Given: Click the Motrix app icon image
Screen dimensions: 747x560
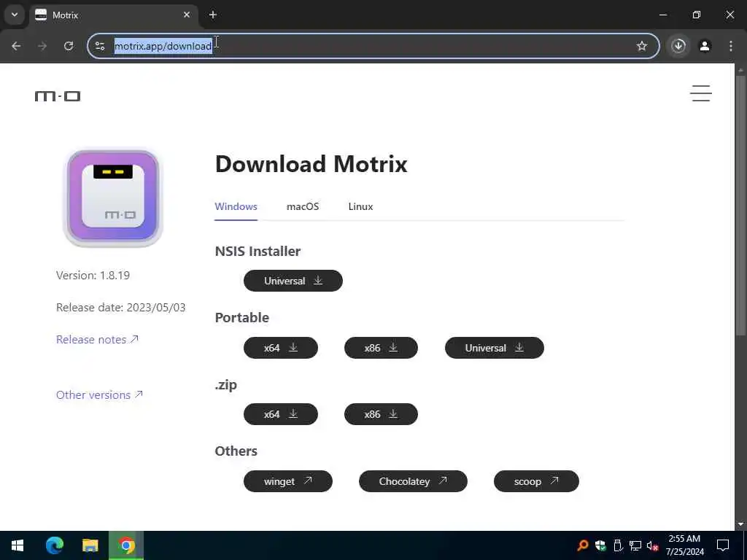Looking at the screenshot, I should (x=113, y=197).
